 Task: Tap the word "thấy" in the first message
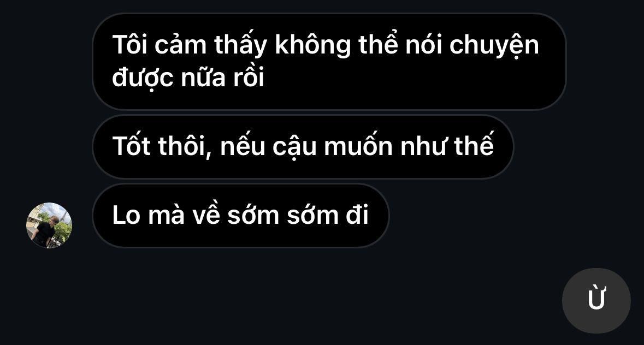241,44
